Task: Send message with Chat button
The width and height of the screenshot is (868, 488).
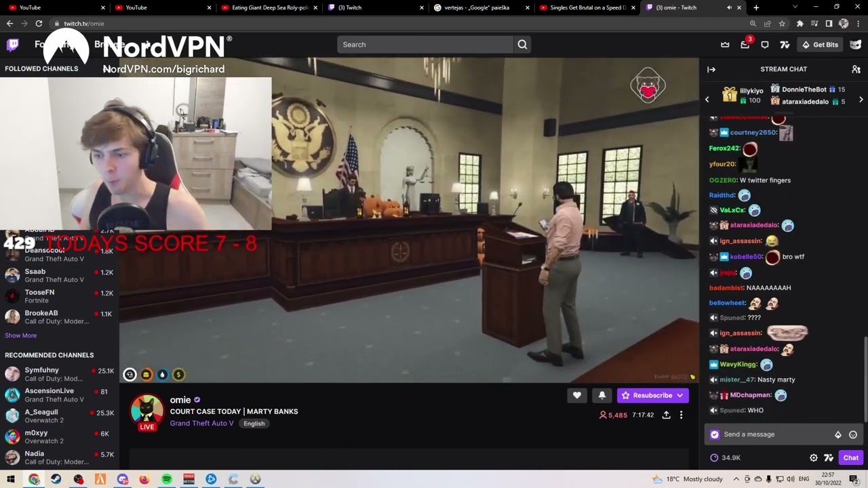Action: point(850,458)
